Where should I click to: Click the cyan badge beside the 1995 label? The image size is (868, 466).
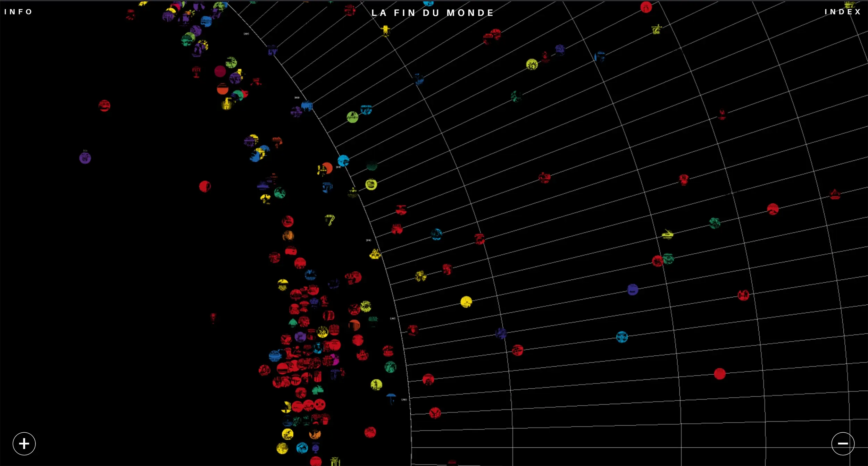[x=343, y=161]
